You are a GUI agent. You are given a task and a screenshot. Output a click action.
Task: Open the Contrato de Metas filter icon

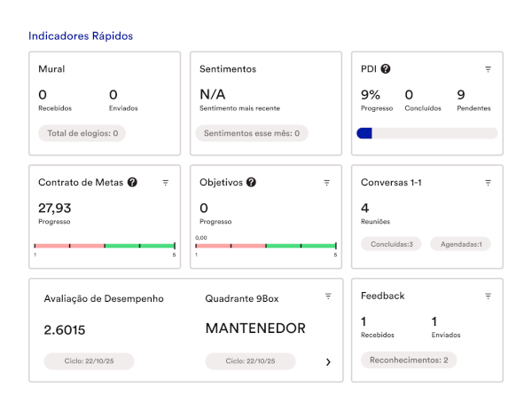pyautogui.click(x=166, y=183)
